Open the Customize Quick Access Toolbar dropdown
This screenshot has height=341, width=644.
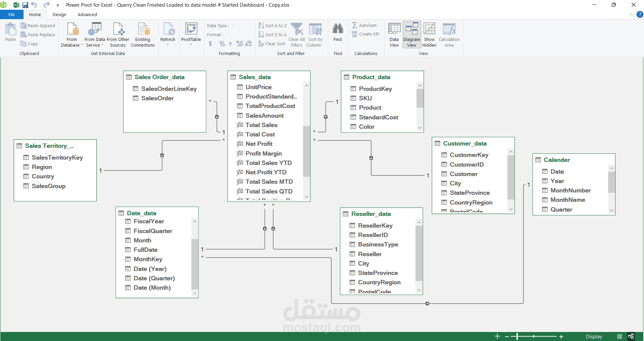58,5
